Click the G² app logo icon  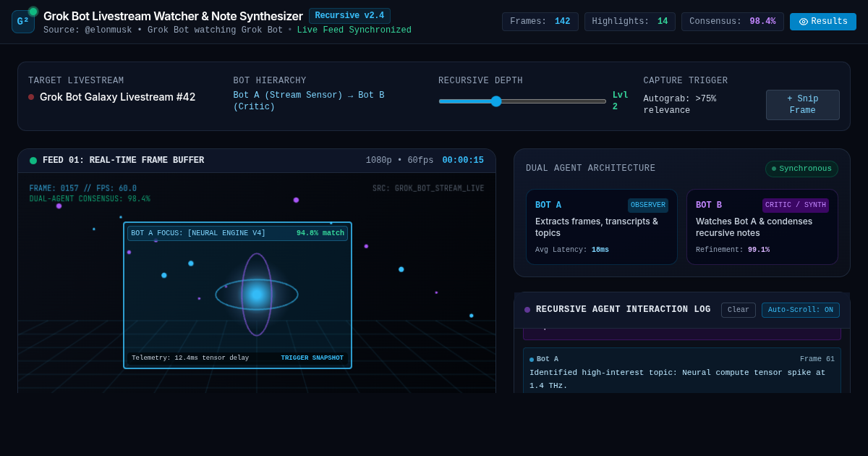click(23, 22)
